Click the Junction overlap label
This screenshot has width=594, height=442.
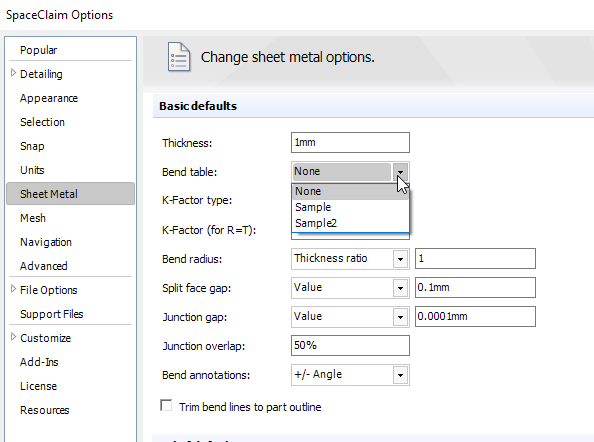pos(204,346)
